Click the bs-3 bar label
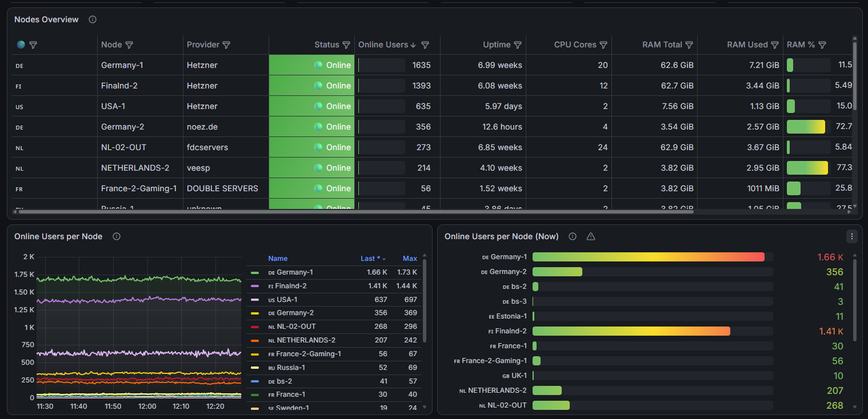 pyautogui.click(x=515, y=301)
